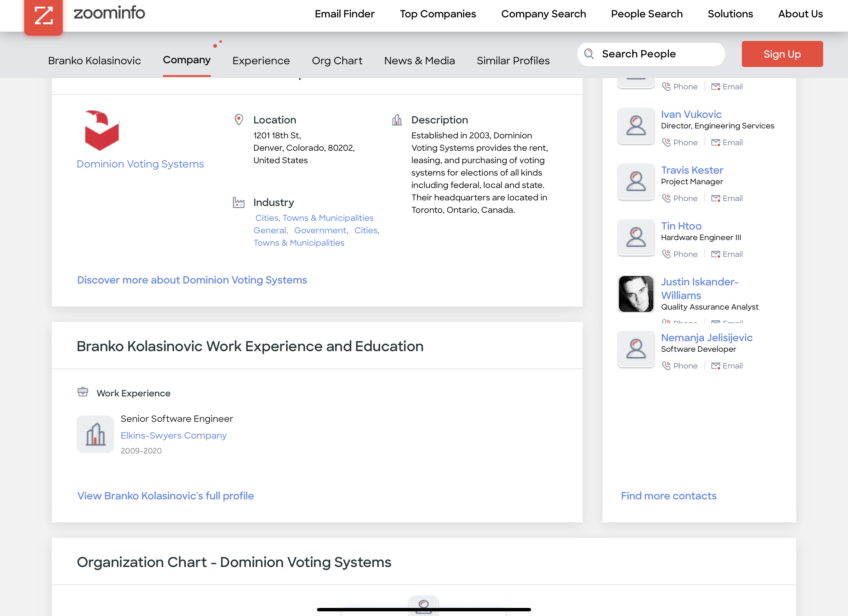
Task: Switch to Branko Kolasinovic tab
Action: coord(94,60)
